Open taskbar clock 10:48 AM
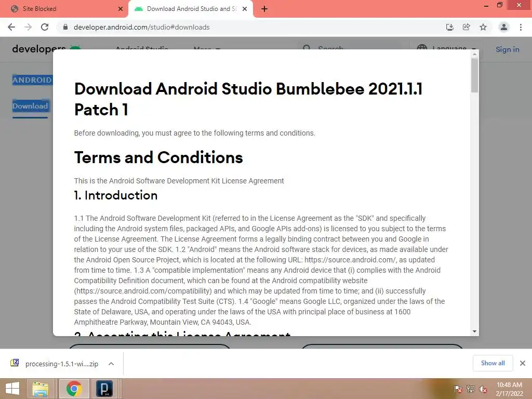 (x=509, y=389)
